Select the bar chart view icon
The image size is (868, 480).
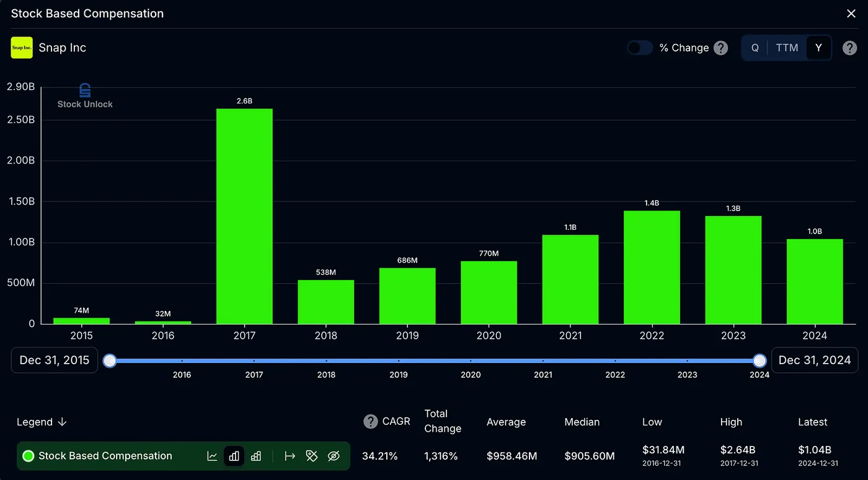point(234,456)
